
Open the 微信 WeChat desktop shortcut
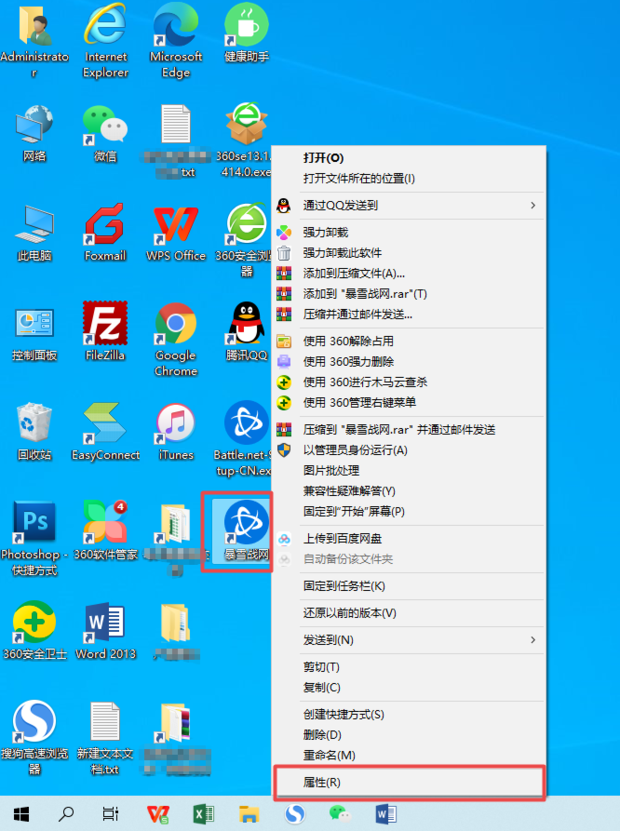105,124
